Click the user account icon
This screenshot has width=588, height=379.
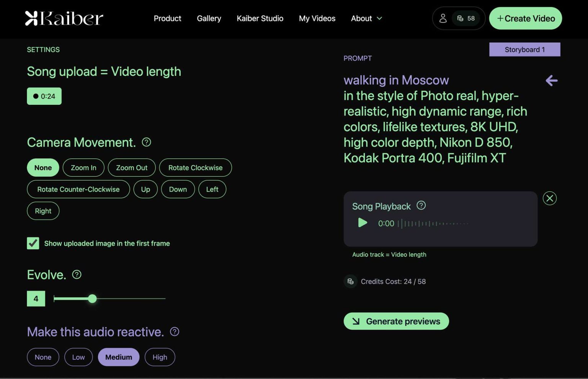click(x=443, y=18)
